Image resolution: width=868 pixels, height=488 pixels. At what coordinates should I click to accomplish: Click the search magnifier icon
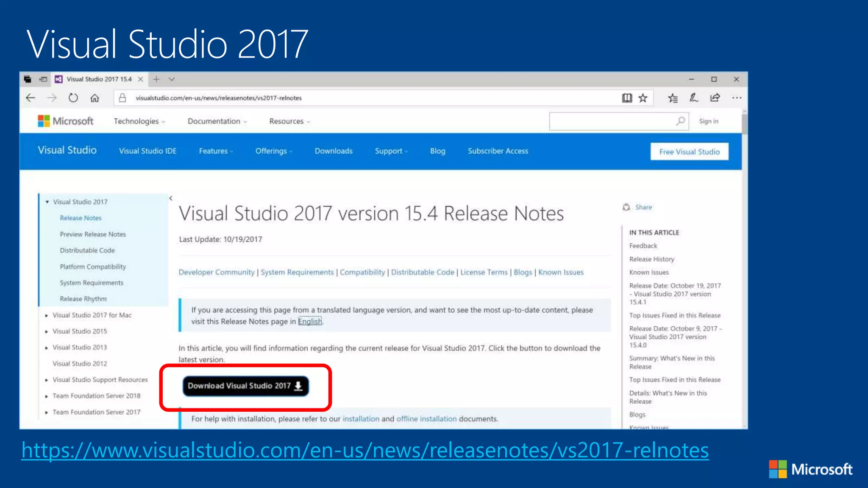(x=680, y=121)
